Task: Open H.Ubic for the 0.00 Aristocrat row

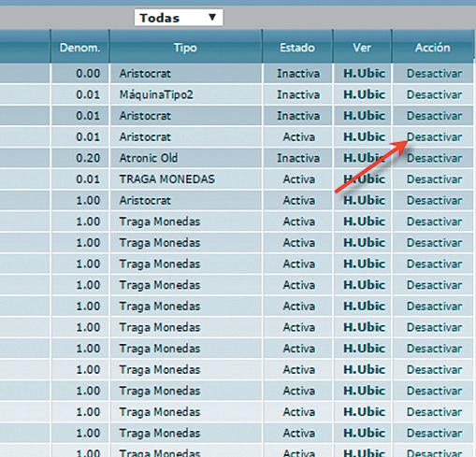Action: tap(364, 74)
